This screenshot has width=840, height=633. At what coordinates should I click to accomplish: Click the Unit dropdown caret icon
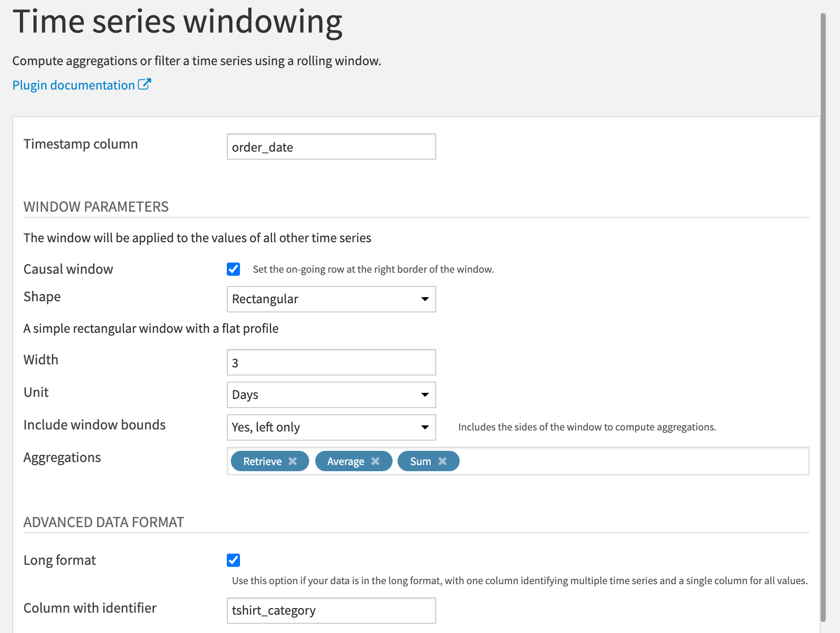click(425, 394)
